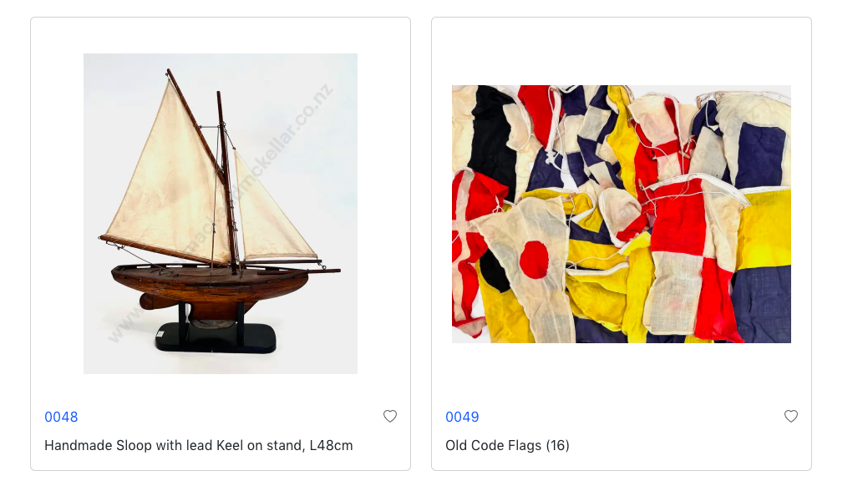Viewport: 868px width, 486px height.
Task: Open the Handmade Sloop with lead Keel title
Action: [198, 445]
